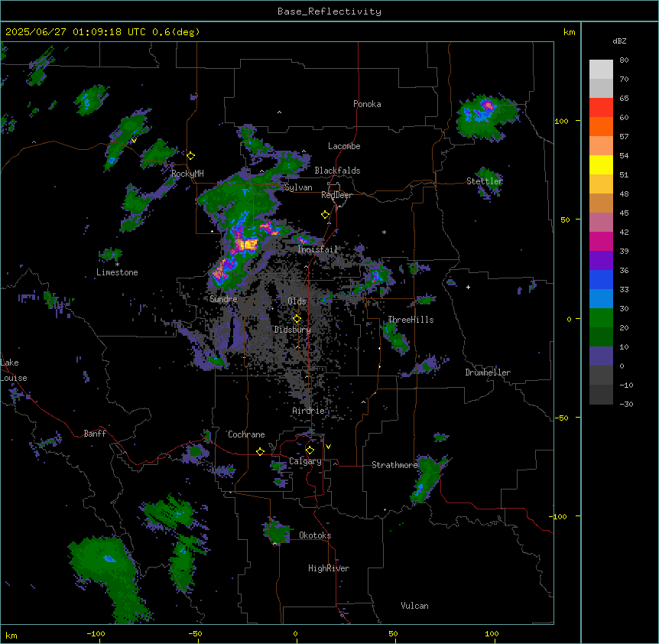The image size is (659, 644).
Task: Click the dBZ legend heading
Action: tap(619, 41)
